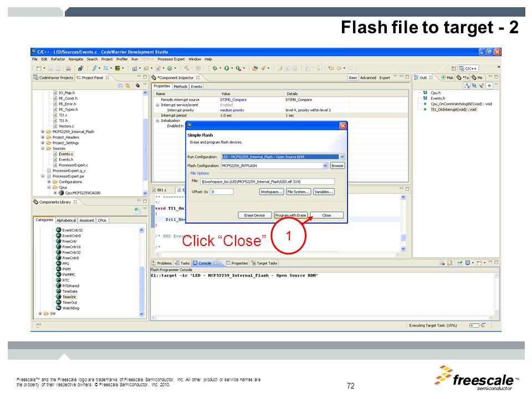Screen dimensions: 532x399
Task: Click the New wizard toolbar icon
Action: 39,68
